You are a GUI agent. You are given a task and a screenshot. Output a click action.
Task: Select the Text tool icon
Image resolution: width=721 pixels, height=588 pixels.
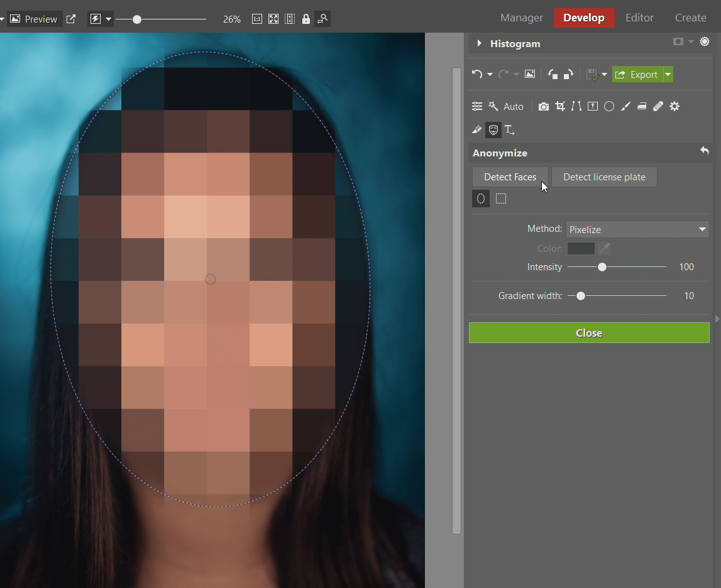pyautogui.click(x=510, y=130)
